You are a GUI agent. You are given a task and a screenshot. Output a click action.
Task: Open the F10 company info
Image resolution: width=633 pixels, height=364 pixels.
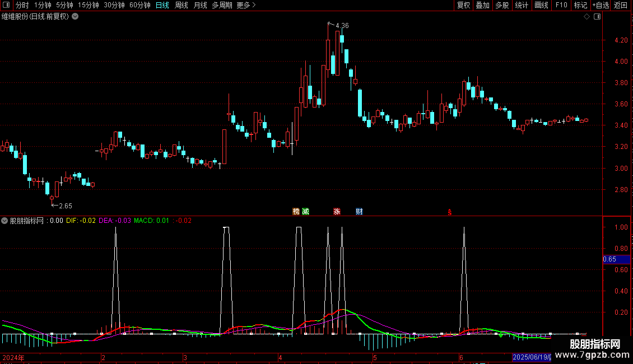(561, 5)
